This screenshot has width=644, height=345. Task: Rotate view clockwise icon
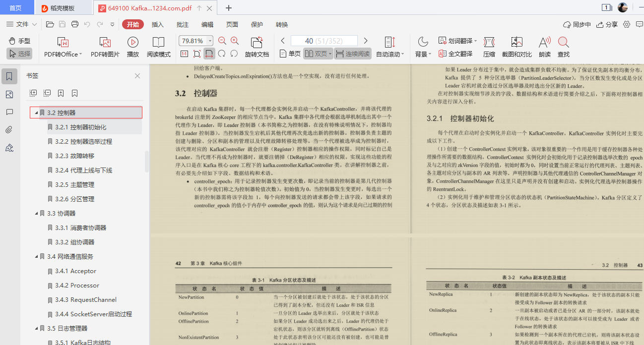click(x=222, y=54)
